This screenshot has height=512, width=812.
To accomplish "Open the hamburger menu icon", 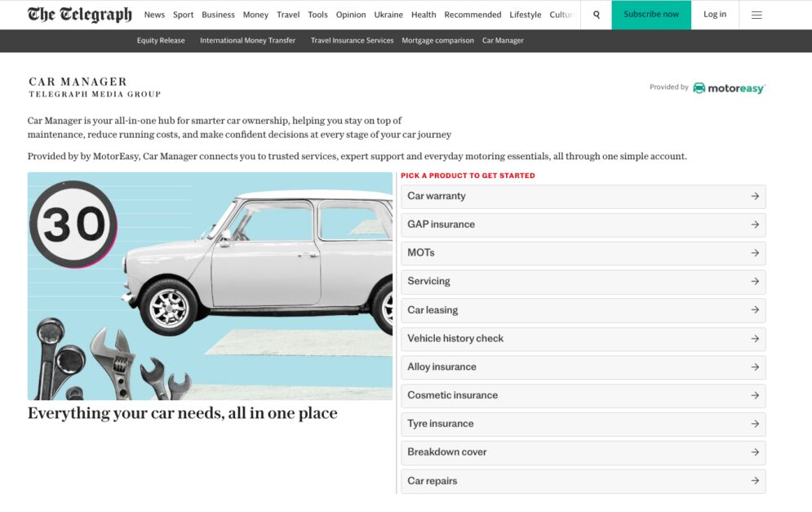I will tap(756, 15).
